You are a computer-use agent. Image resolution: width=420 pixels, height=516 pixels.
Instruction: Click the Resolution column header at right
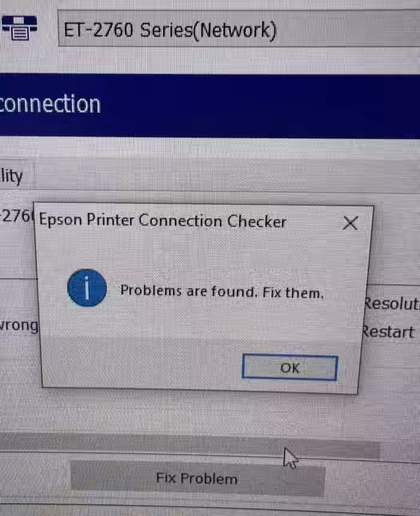click(392, 303)
